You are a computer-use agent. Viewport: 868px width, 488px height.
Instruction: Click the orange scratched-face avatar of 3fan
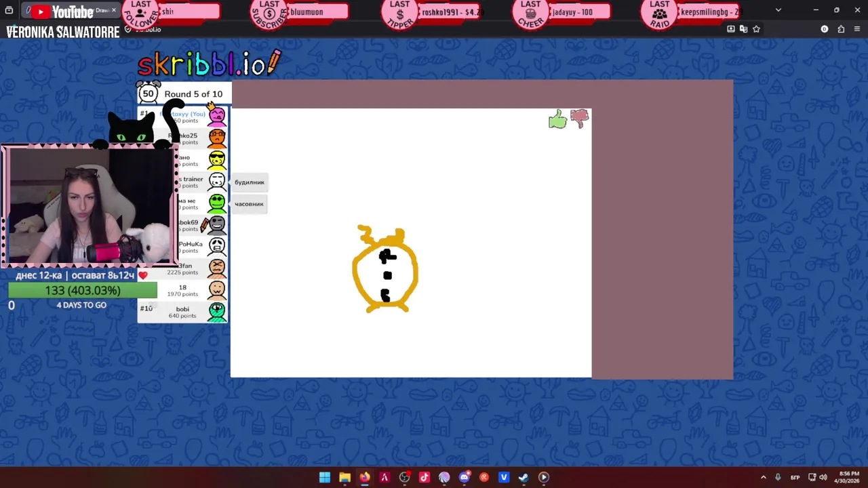(217, 268)
